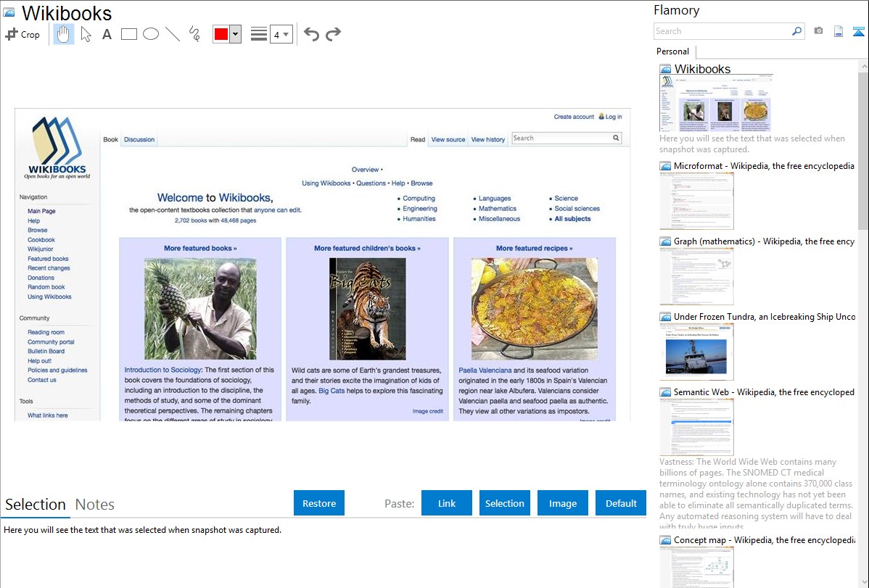Screen dimensions: 869x588
Task: Click the red drawing color swatch
Action: [x=221, y=34]
